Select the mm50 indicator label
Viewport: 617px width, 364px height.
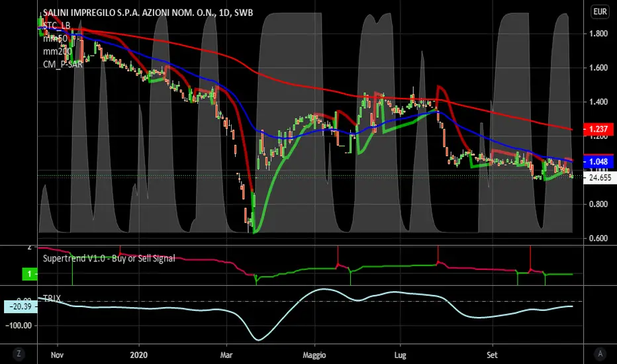pos(55,38)
